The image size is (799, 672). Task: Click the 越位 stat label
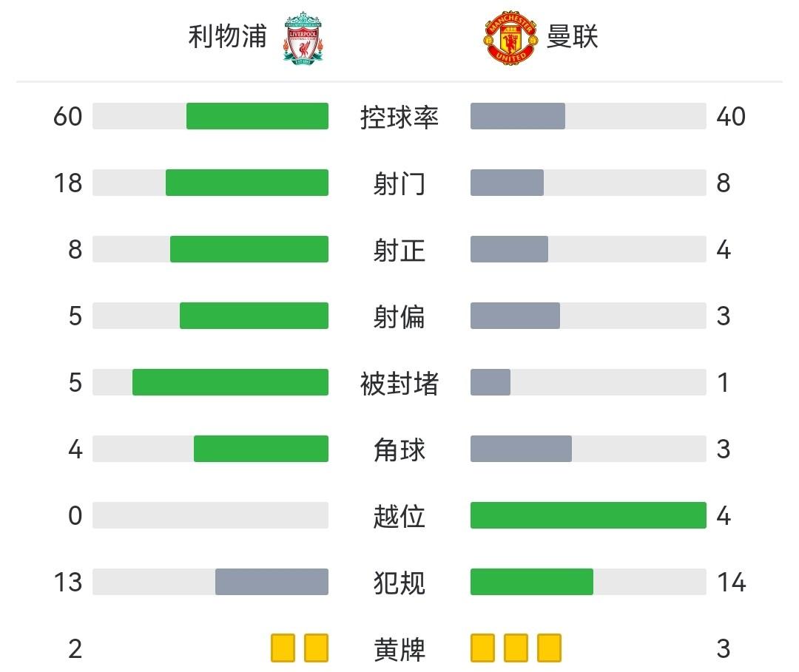coord(399,516)
